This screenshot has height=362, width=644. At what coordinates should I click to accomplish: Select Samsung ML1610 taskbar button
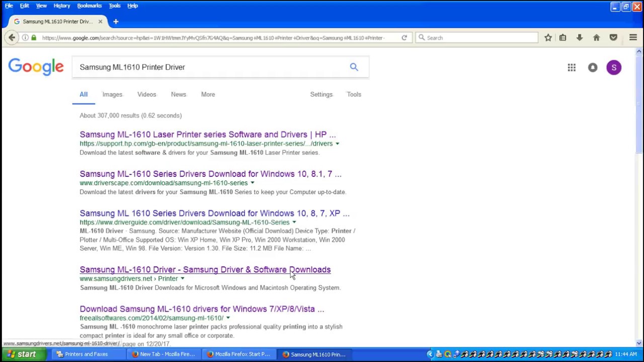coord(314,354)
